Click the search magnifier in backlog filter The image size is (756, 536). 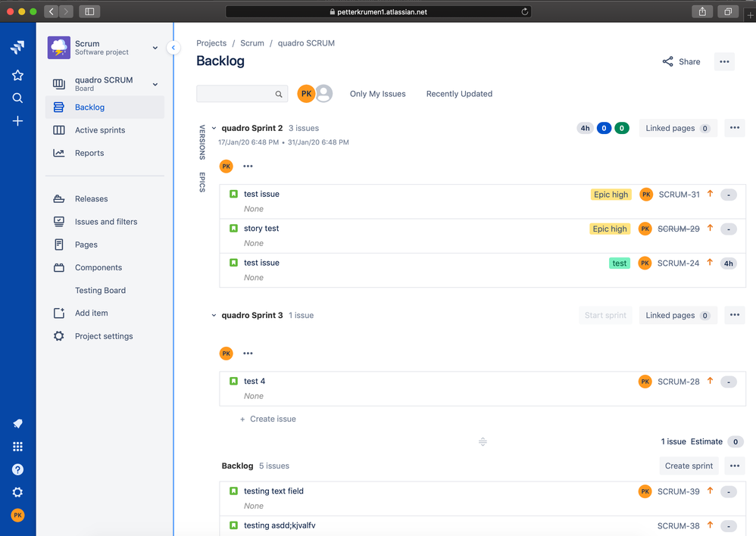click(x=279, y=94)
